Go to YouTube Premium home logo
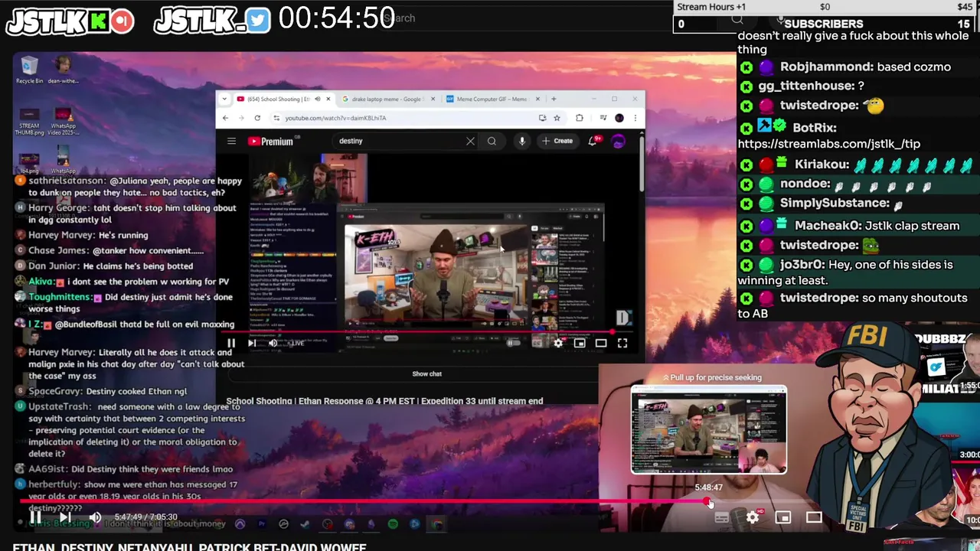 271,141
